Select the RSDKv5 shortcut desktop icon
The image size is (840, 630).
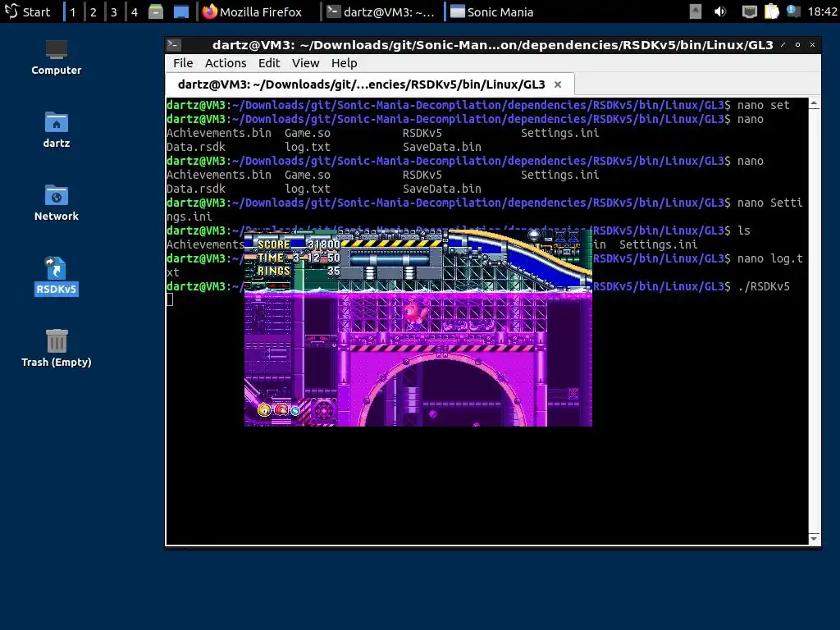pos(57,276)
